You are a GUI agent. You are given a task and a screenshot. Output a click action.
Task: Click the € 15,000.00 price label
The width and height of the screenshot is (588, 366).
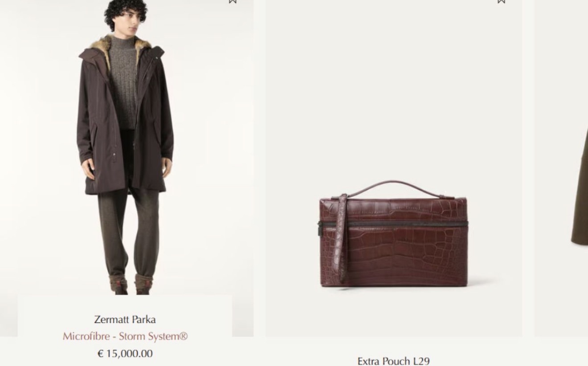[x=125, y=354]
